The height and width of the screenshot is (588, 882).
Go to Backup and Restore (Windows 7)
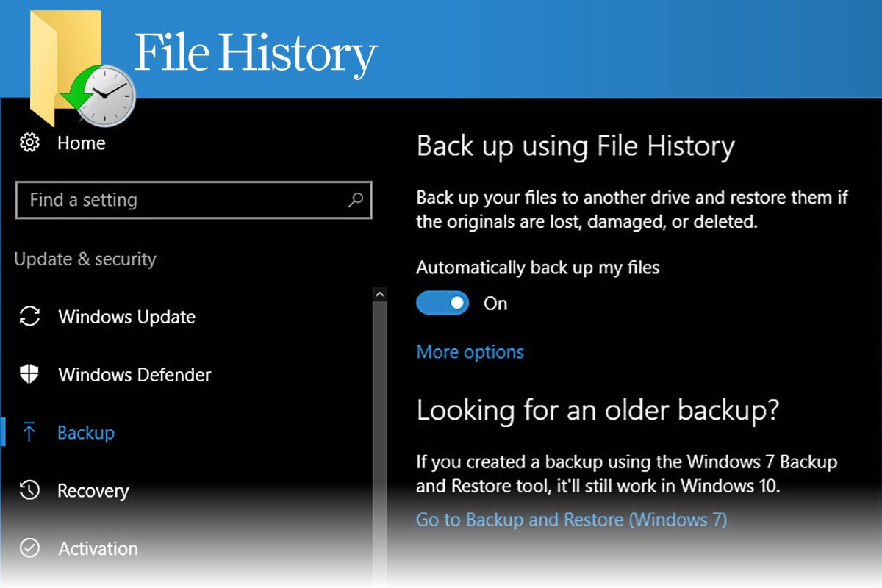click(x=572, y=520)
